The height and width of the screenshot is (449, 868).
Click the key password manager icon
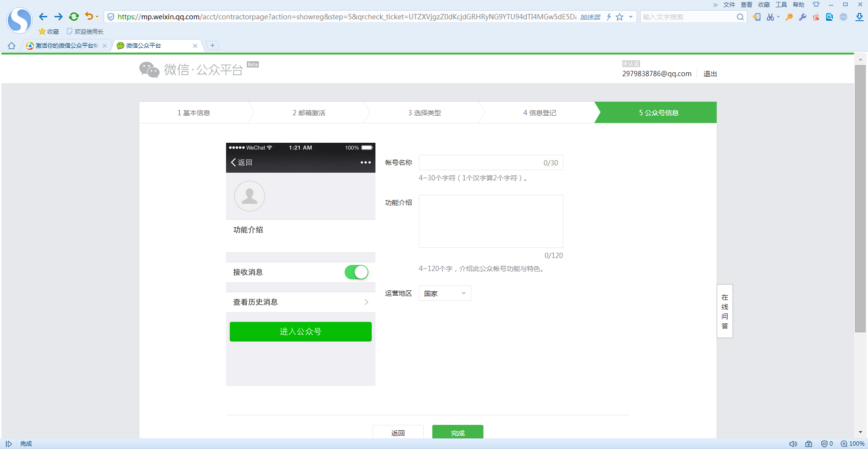click(789, 17)
